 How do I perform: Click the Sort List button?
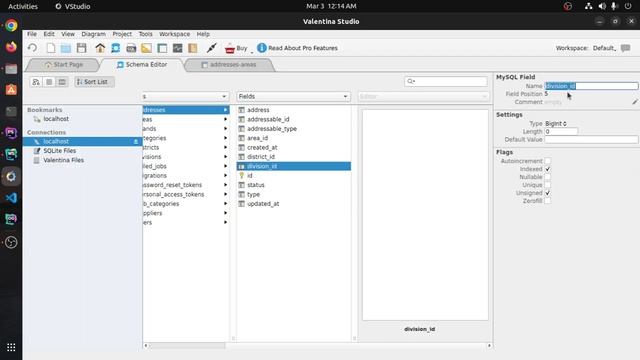coord(94,82)
